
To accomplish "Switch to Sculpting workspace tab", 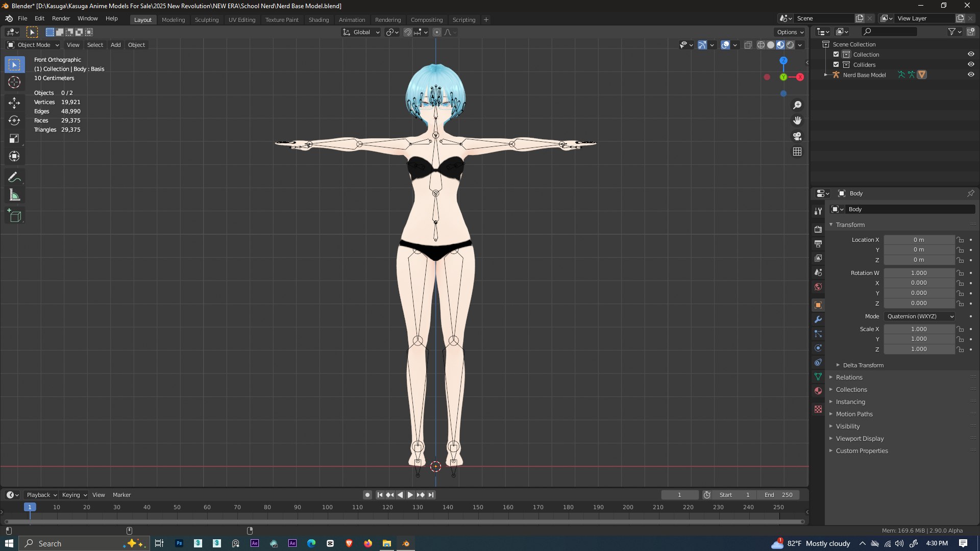I will pos(207,20).
